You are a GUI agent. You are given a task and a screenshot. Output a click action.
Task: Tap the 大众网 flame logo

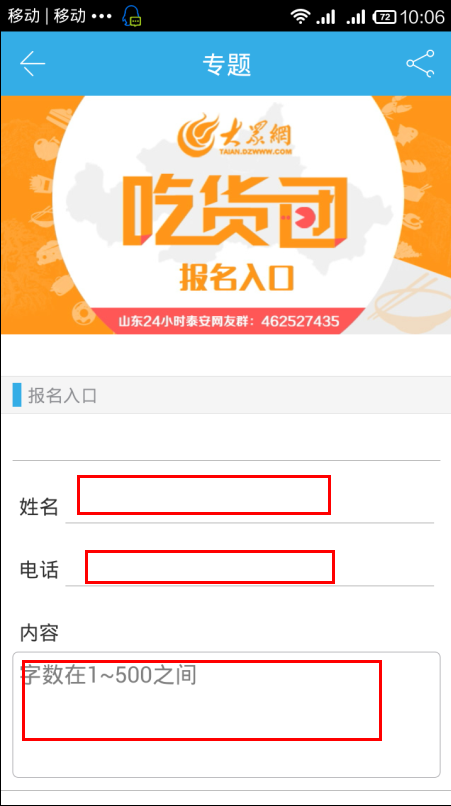click(235, 136)
